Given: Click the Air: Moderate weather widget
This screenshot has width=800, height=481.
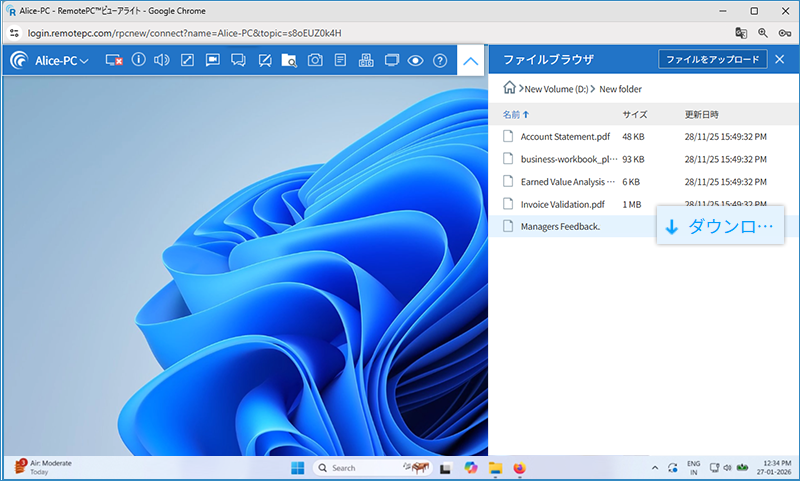Looking at the screenshot, I should pos(43,467).
